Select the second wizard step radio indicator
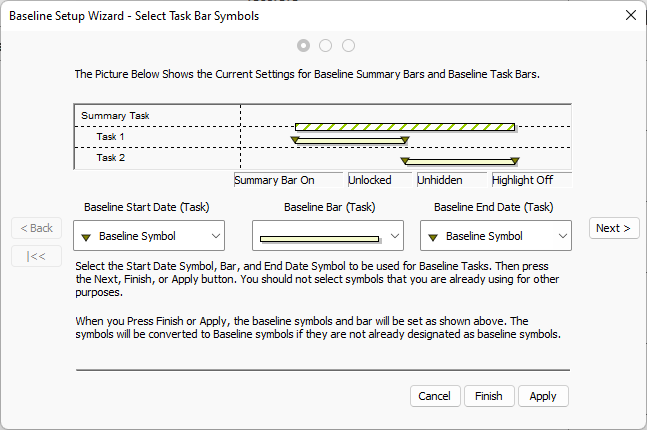 pyautogui.click(x=326, y=45)
